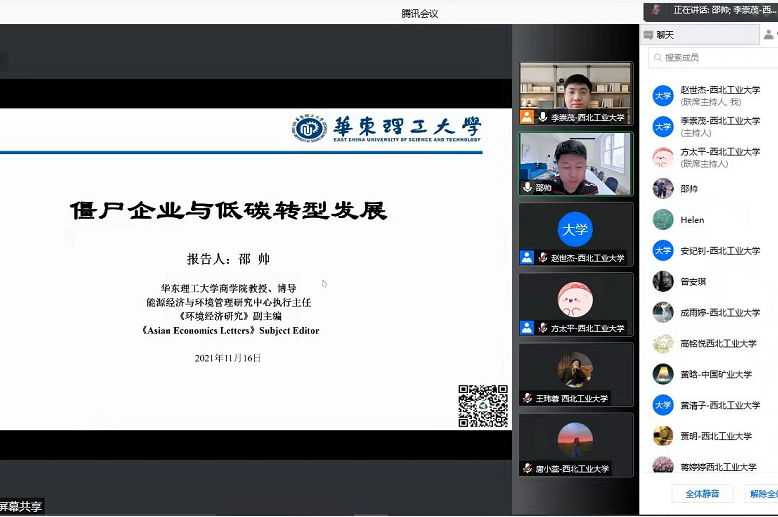Select 邵帅 in the participants list
The image size is (778, 517).
coord(690,189)
